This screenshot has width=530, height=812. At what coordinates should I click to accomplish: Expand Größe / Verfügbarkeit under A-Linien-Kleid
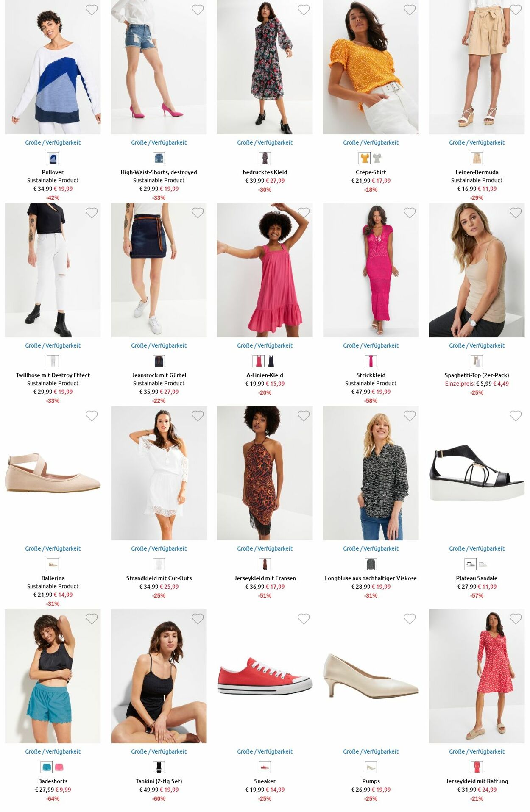[265, 345]
